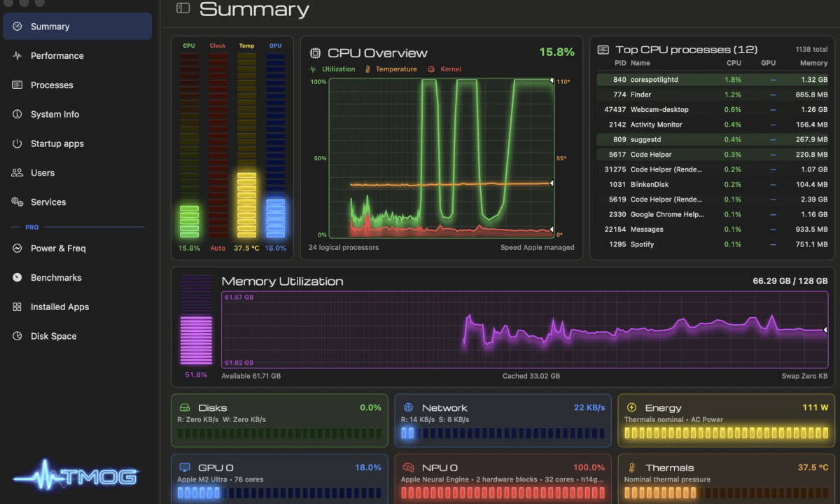
Task: Click the CPU Overview chip icon
Action: click(315, 53)
